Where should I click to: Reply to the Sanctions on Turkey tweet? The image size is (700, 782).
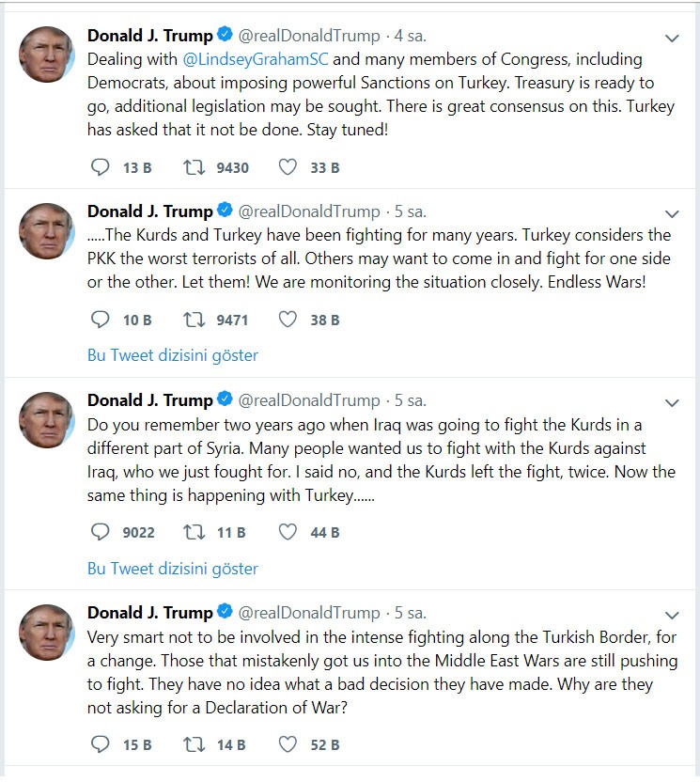[101, 168]
